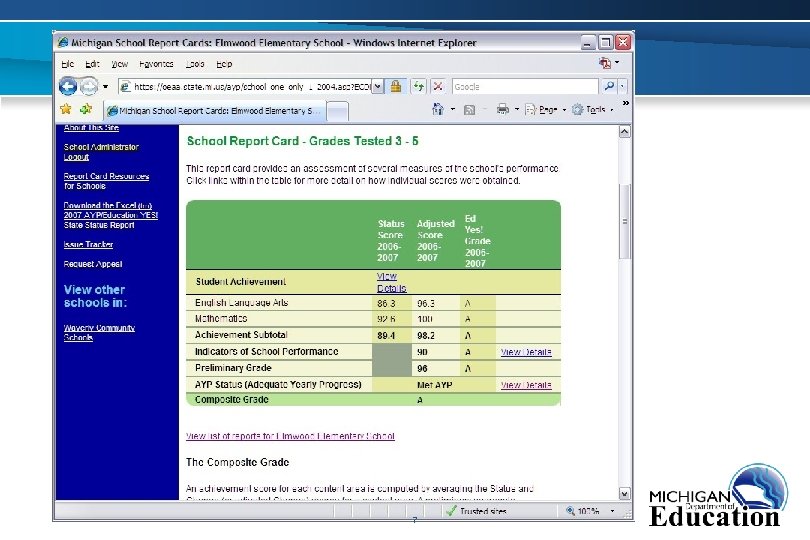
Task: Expand the address bar history dropdown
Action: pos(378,87)
